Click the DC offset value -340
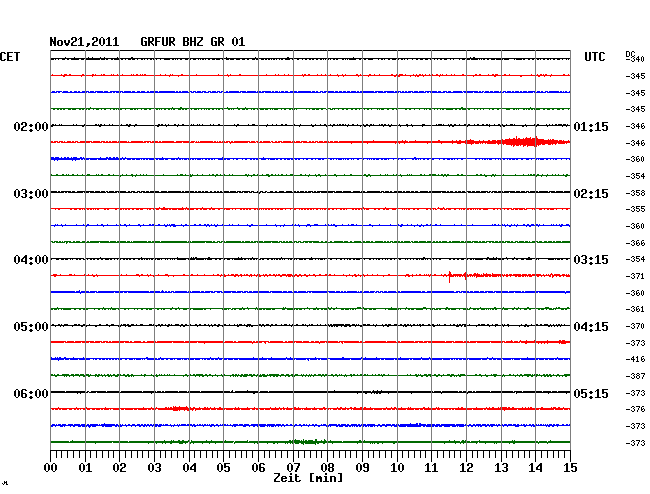This screenshot has height=494, width=650. click(635, 59)
